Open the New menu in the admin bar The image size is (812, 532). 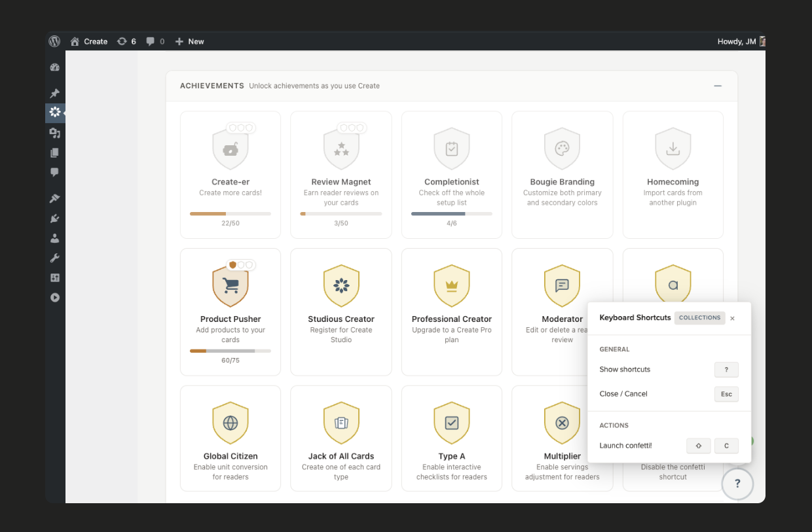pyautogui.click(x=189, y=41)
